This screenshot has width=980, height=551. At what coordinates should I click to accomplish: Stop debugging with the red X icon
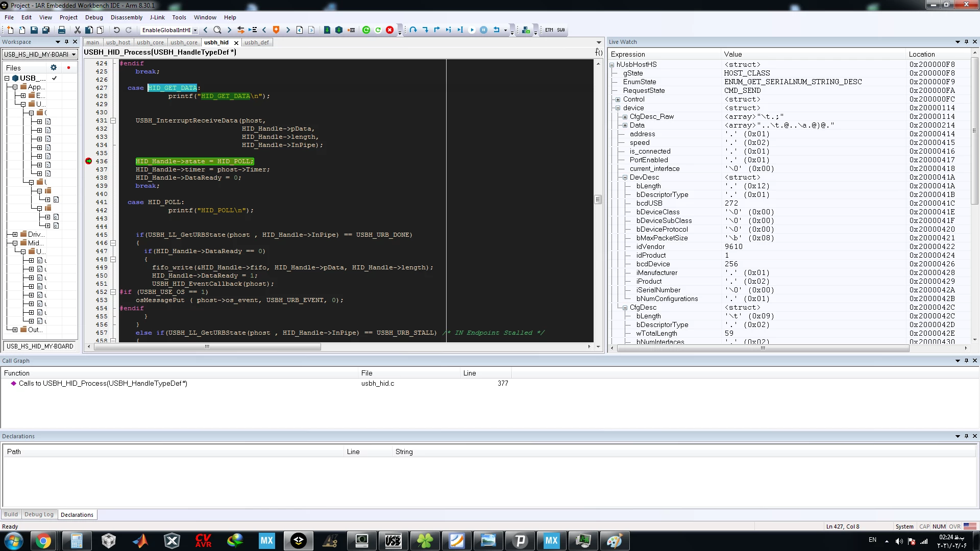390,30
